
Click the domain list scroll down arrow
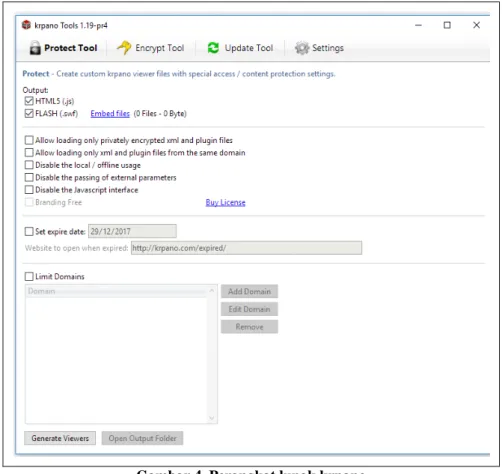pyautogui.click(x=212, y=418)
